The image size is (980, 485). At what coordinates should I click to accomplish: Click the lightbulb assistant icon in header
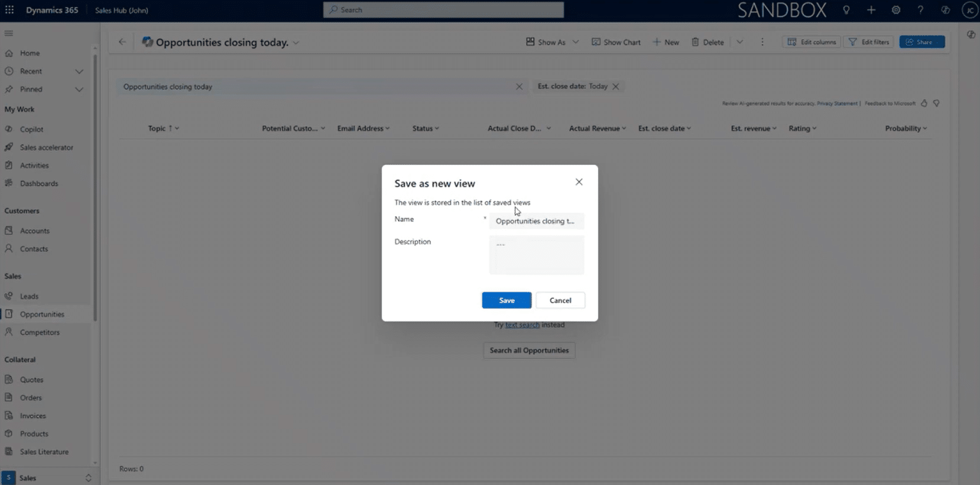(846, 10)
